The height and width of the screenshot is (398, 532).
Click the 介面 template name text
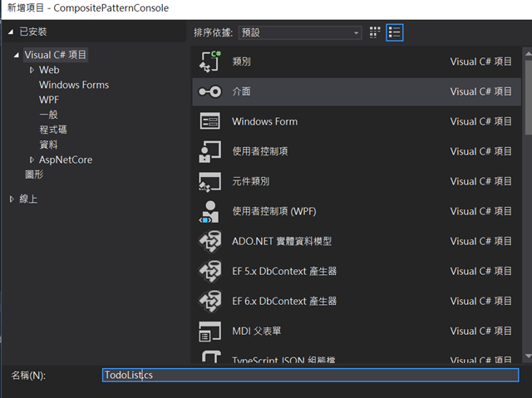tap(242, 91)
